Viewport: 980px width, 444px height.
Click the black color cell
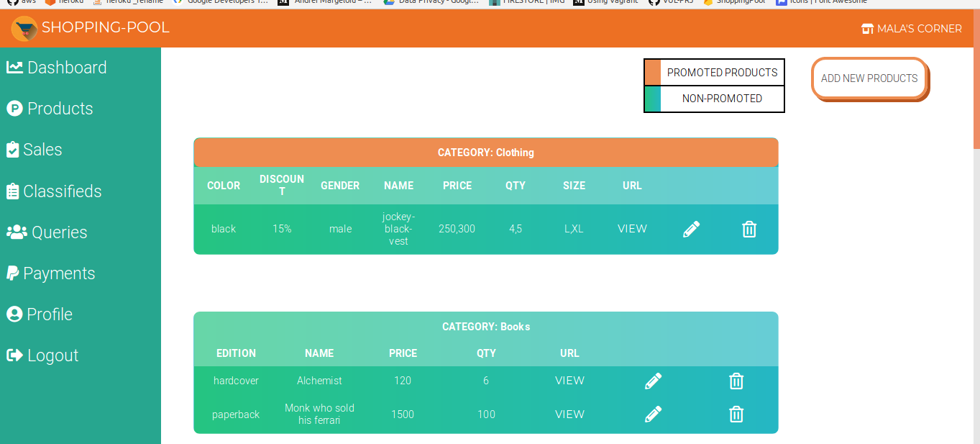pos(224,229)
